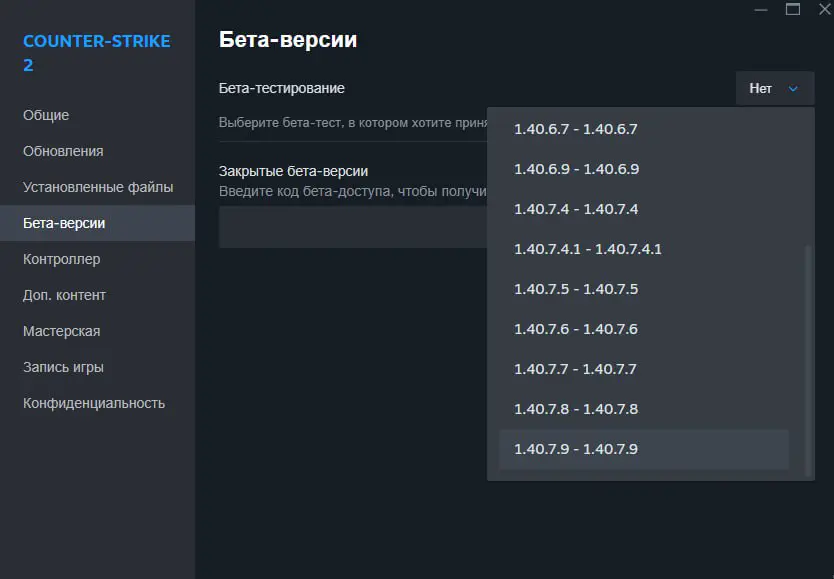Choose highlighted beta 1.40.7.9 - 1.40.7.9

(x=644, y=449)
